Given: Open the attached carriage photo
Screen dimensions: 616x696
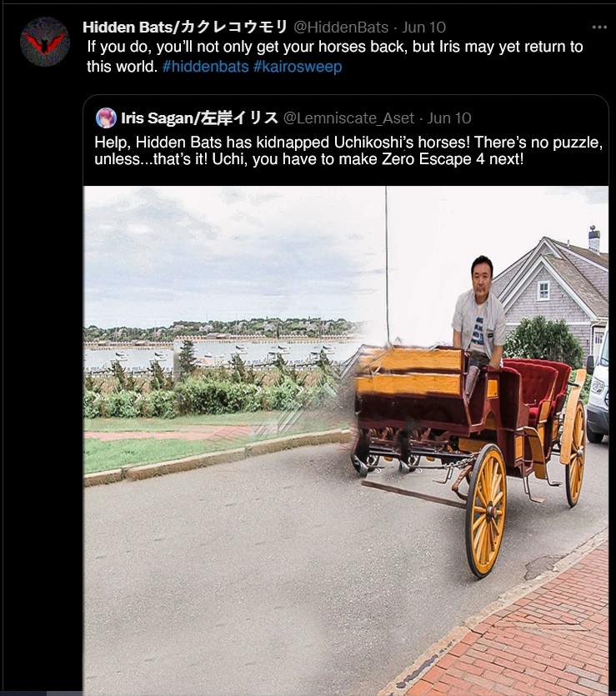Looking at the screenshot, I should point(346,441).
